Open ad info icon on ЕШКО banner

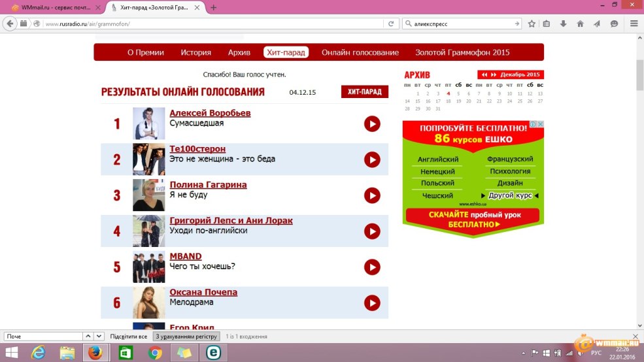pos(533,124)
